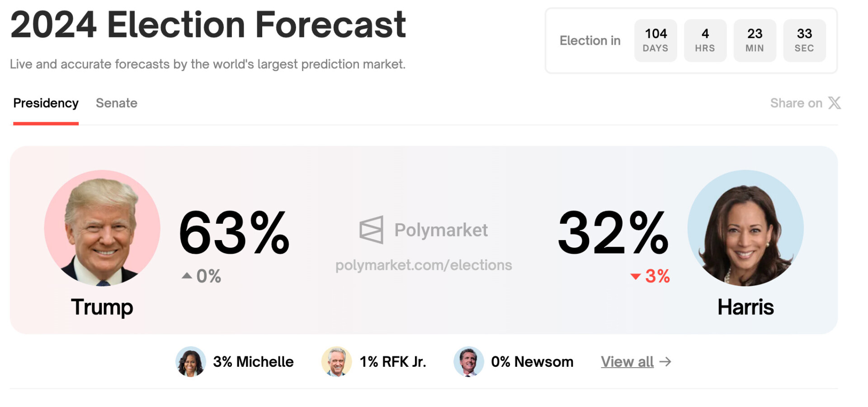The image size is (868, 407).
Task: Click the Polymarket logo icon
Action: pos(371,230)
